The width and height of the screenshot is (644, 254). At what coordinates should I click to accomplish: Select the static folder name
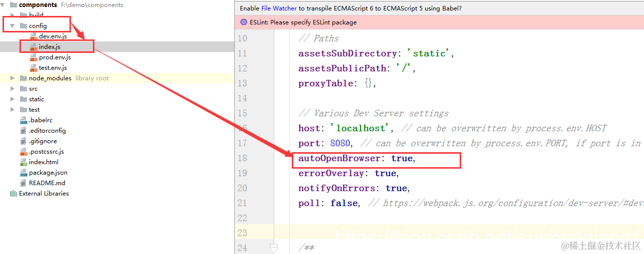click(36, 99)
